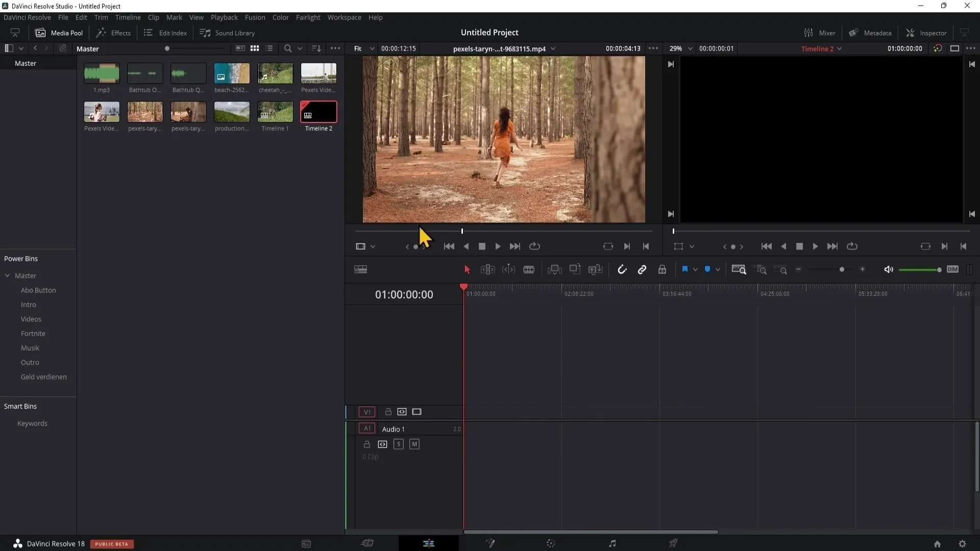This screenshot has width=980, height=551.
Task: Toggle the Mute button on Audio 1 track
Action: click(414, 444)
